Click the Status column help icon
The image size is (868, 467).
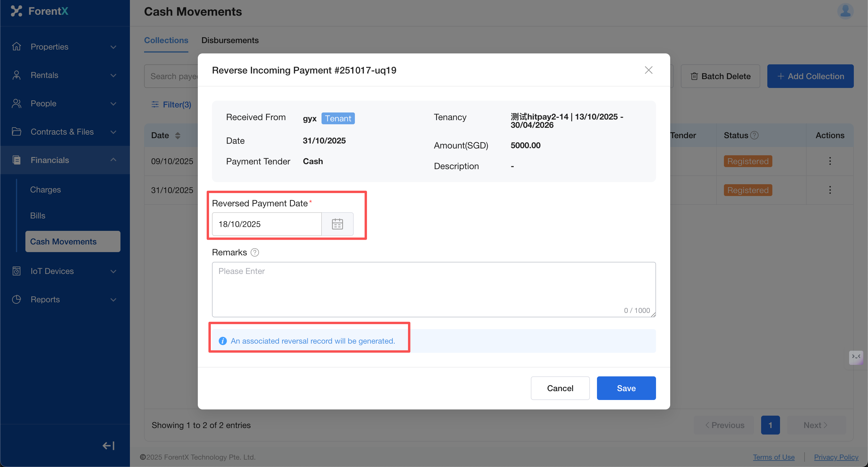tap(754, 135)
